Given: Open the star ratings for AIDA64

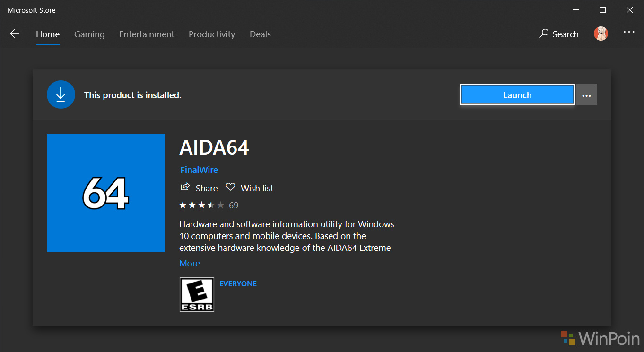Looking at the screenshot, I should pyautogui.click(x=201, y=205).
